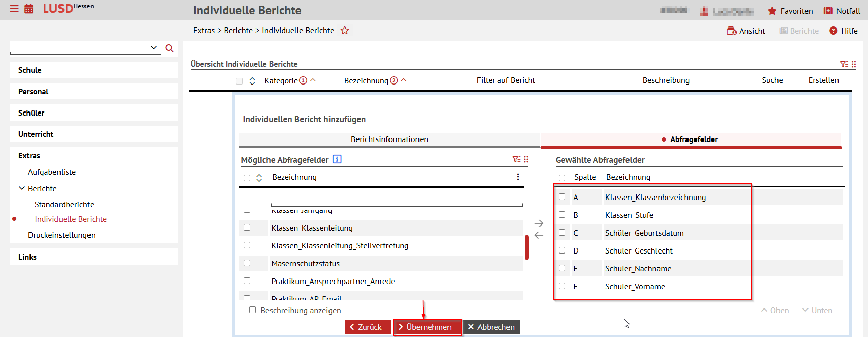The width and height of the screenshot is (868, 337).
Task: Click red scrollbar of Mögliche Abfragefelder list
Action: pyautogui.click(x=527, y=247)
